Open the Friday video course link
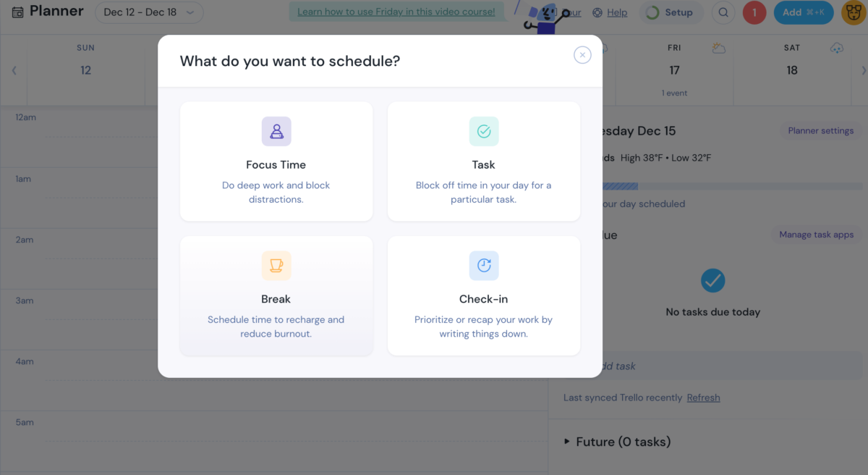The width and height of the screenshot is (868, 475). tap(397, 12)
